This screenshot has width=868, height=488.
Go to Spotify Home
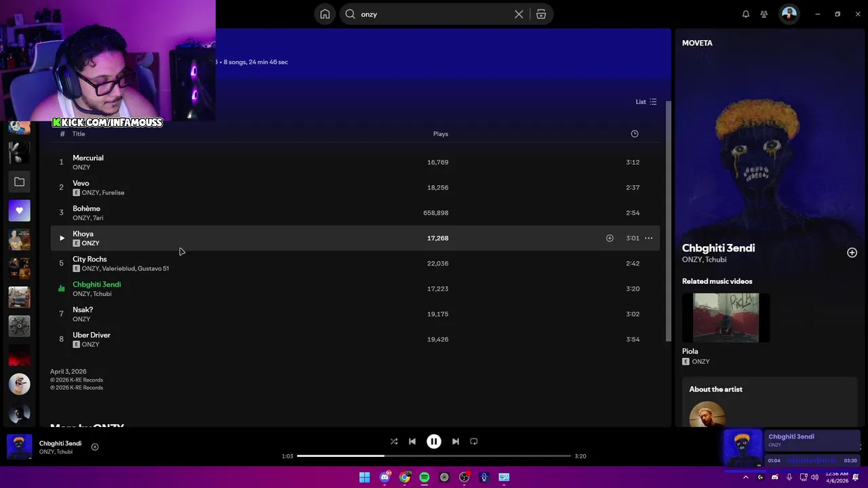coord(325,14)
